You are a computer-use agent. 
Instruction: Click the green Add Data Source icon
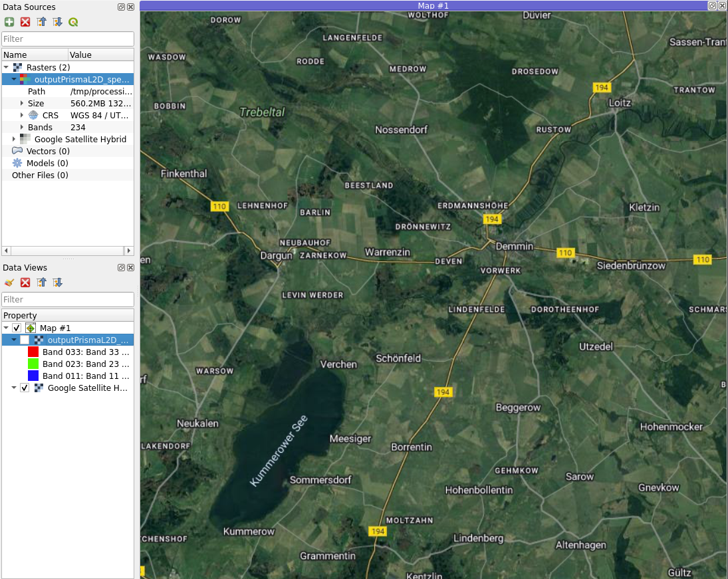(x=9, y=22)
